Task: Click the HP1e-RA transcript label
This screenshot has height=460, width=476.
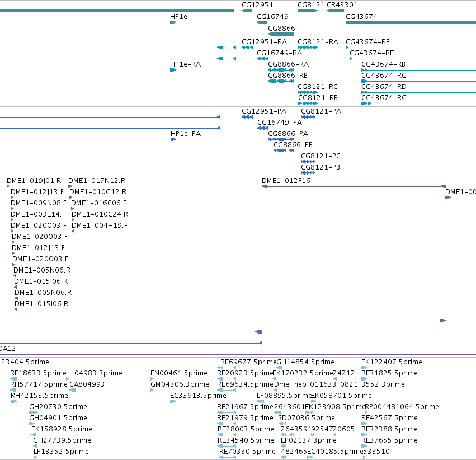Action: [x=185, y=64]
